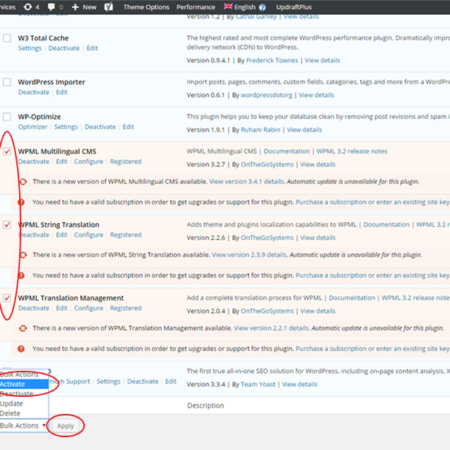Select Delete in bulk actions list
Viewport: 450px width, 450px height.
24,413
